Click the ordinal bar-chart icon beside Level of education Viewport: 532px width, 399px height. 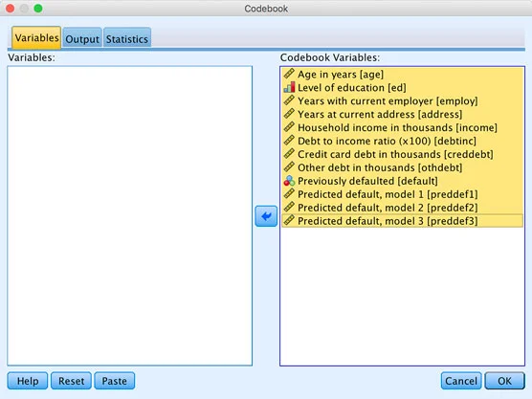click(289, 87)
